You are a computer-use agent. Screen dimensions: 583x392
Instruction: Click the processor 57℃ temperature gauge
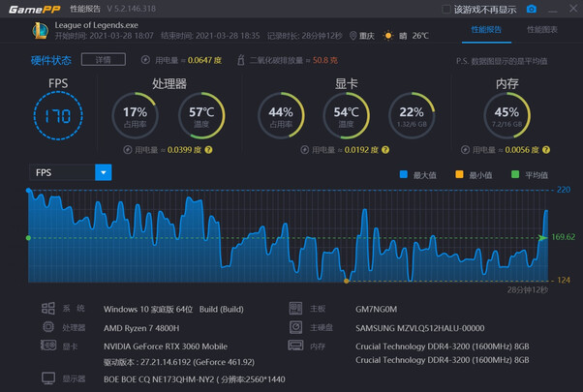click(201, 115)
